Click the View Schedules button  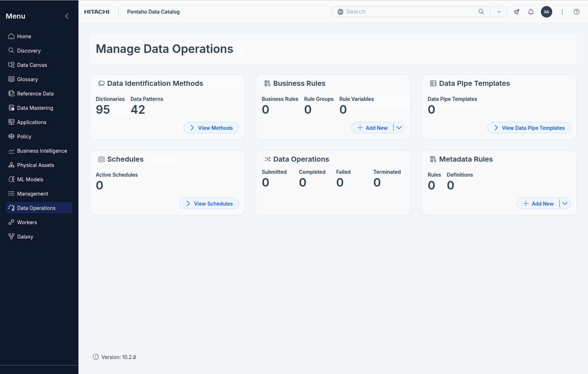coord(209,203)
